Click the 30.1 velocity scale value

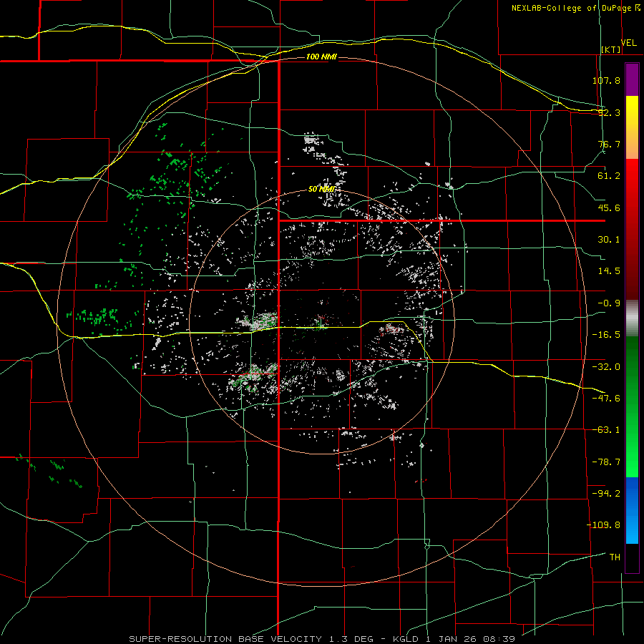click(x=609, y=240)
